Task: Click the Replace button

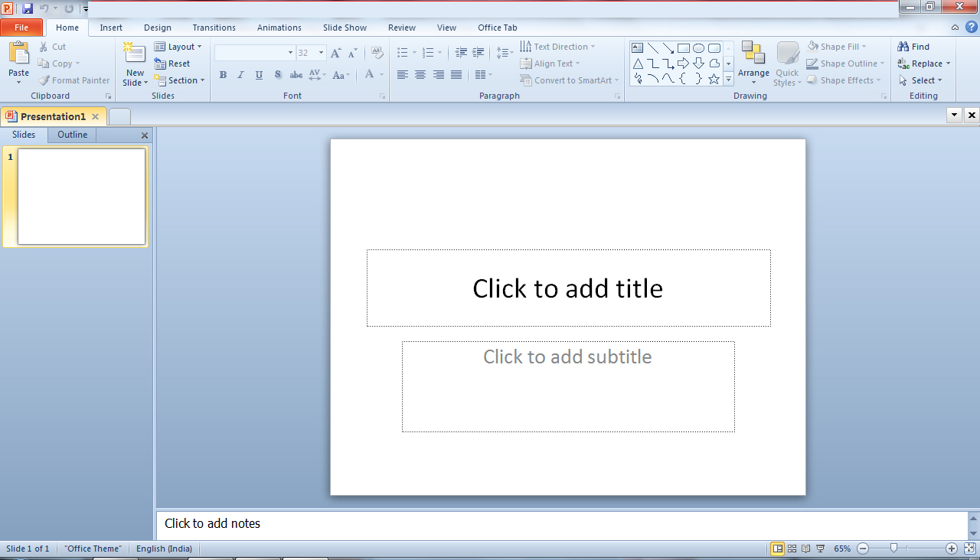Action: click(924, 63)
